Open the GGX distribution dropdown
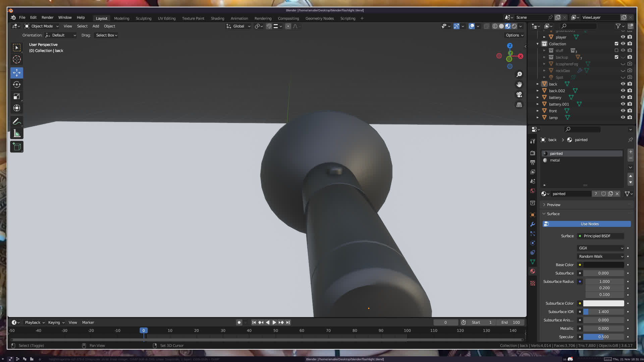Viewport: 644px width, 362px height. [600, 248]
